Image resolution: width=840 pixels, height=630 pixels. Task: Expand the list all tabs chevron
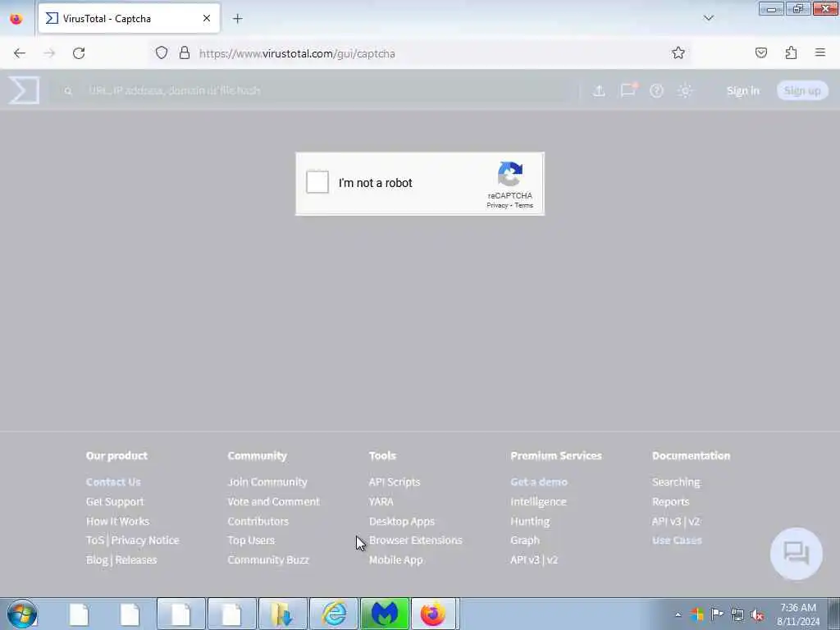tap(708, 18)
